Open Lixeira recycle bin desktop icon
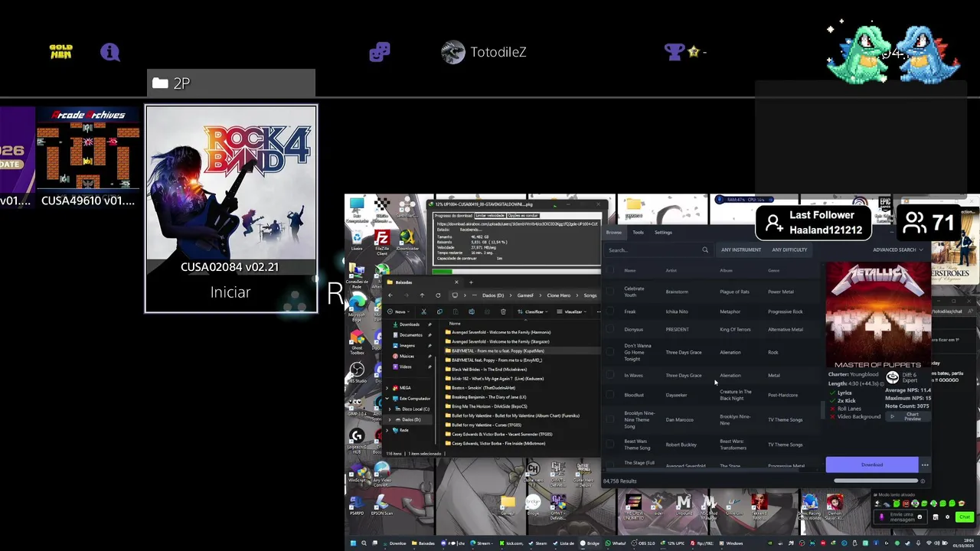Screen dimensions: 980x551 pyautogui.click(x=357, y=240)
